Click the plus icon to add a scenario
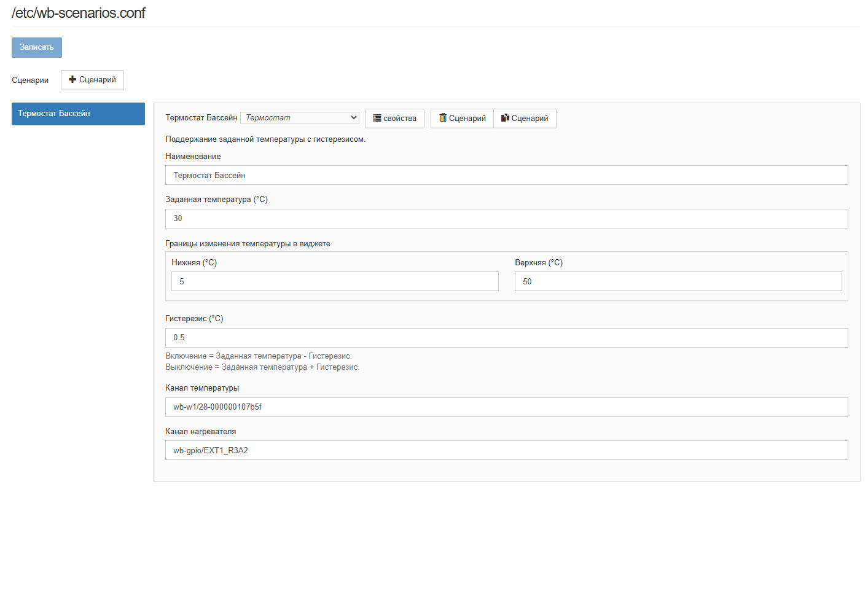Screen dimensions: 868x616 tap(72, 80)
